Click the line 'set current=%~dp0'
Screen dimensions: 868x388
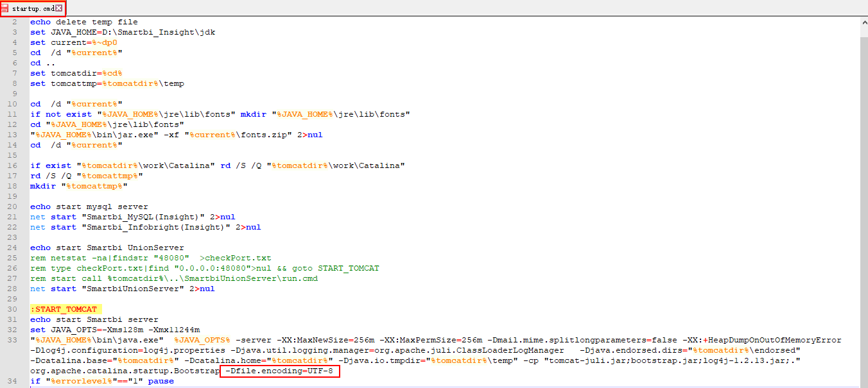coord(74,42)
